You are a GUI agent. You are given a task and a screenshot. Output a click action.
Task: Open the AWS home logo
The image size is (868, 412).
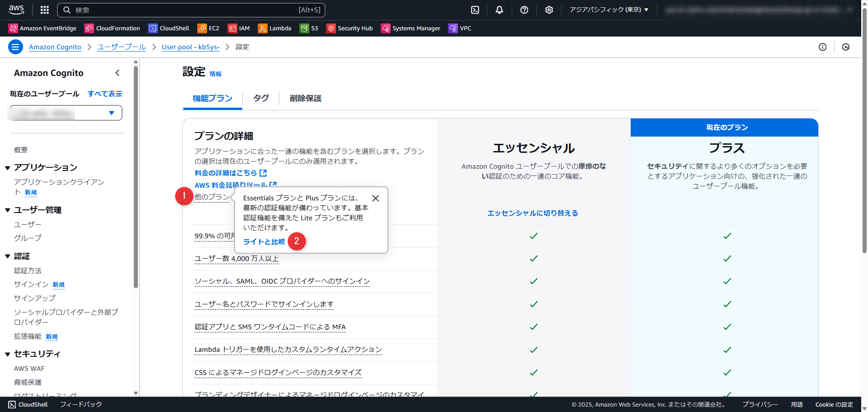[16, 9]
